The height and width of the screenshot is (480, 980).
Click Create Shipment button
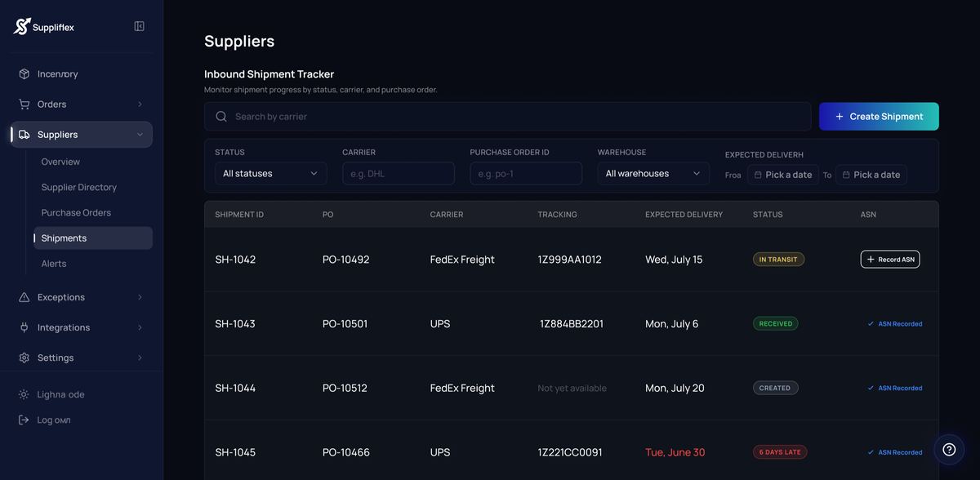[x=879, y=117]
